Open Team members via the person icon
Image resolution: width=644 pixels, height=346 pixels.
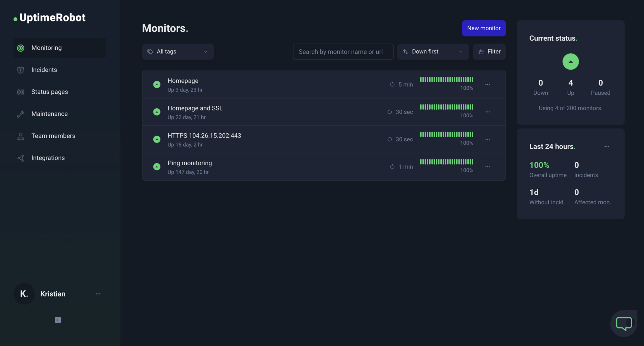pos(20,136)
